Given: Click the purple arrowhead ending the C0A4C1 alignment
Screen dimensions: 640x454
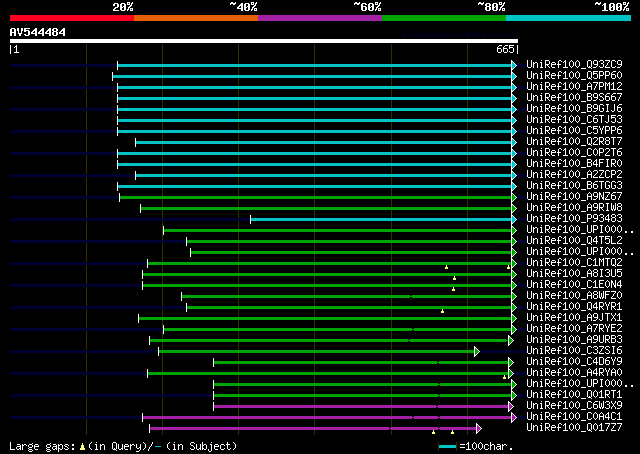Looking at the screenshot, I should tap(514, 418).
